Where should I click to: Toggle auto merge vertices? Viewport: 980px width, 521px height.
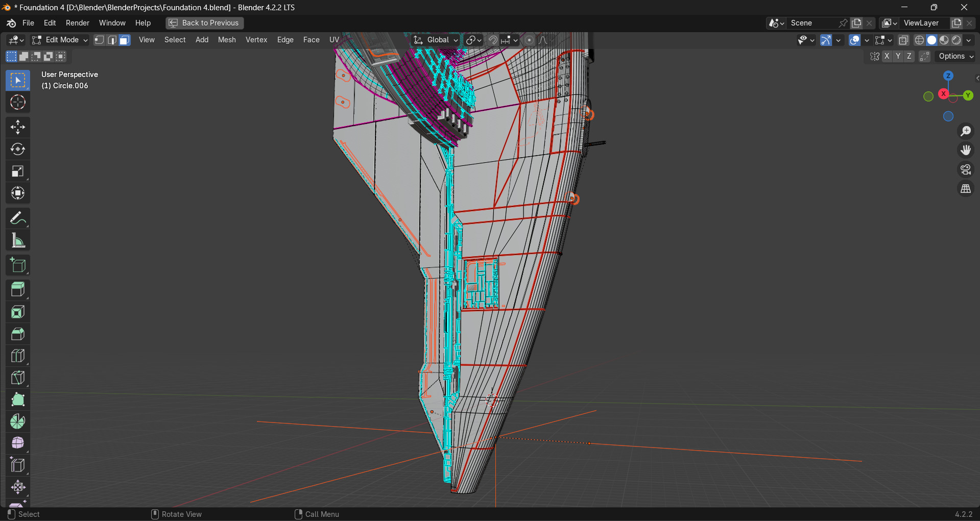click(x=925, y=57)
